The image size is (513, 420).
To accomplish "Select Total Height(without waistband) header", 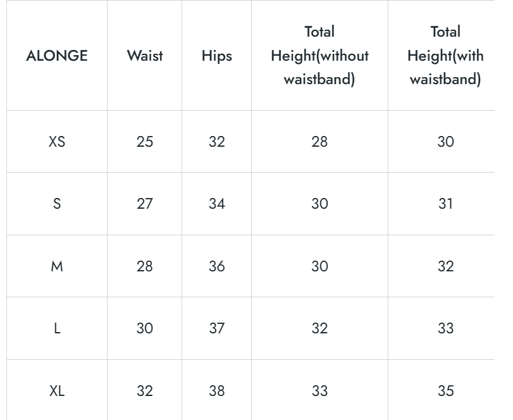I will pos(319,56).
